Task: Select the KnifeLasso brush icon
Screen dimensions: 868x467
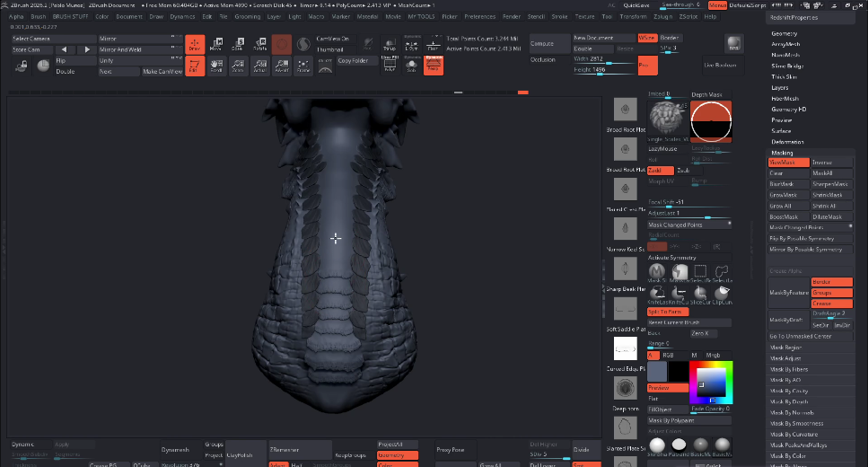Action: tap(657, 295)
